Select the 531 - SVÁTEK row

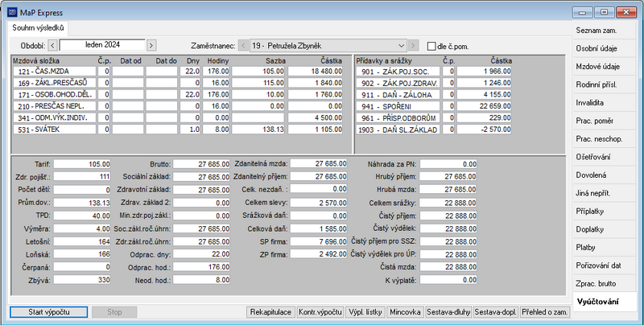point(178,130)
